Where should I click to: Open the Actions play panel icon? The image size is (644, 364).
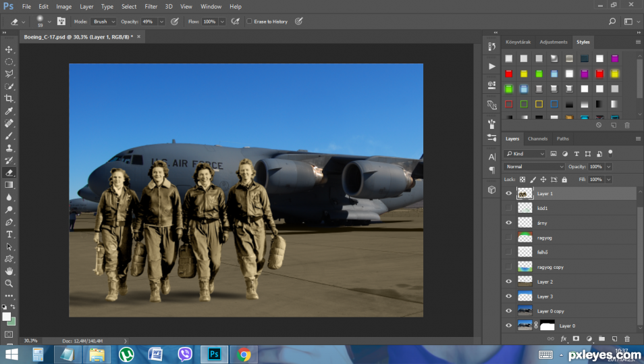coord(491,66)
